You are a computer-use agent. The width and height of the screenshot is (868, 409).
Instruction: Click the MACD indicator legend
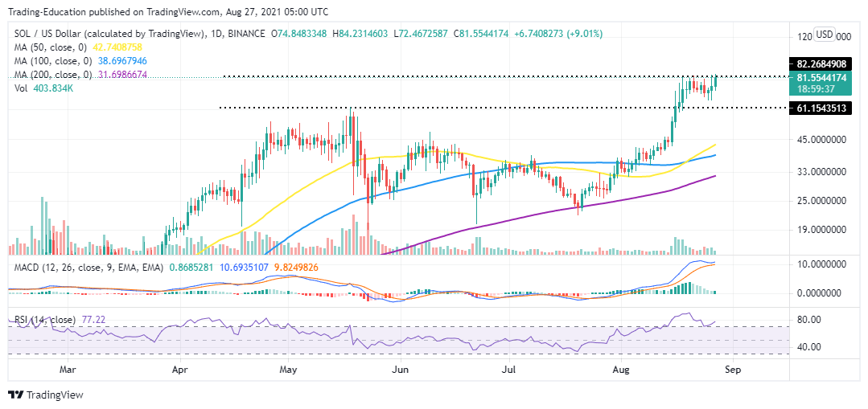(165, 268)
